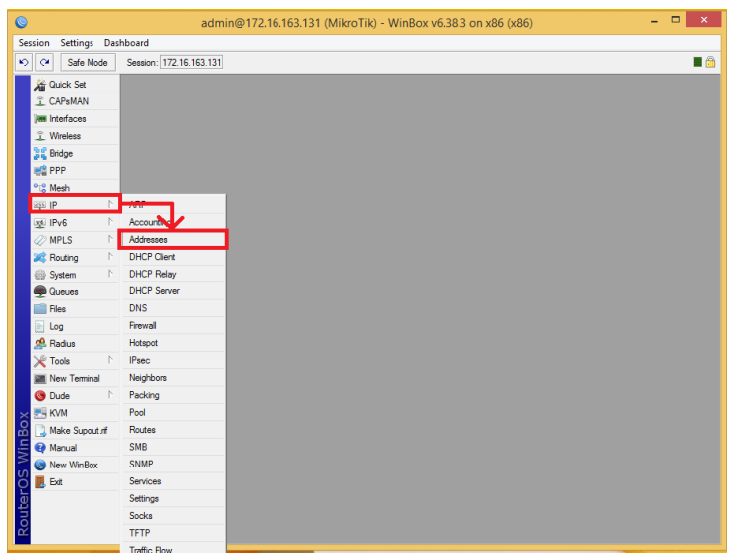Select Pool in IP submenu

click(173, 413)
